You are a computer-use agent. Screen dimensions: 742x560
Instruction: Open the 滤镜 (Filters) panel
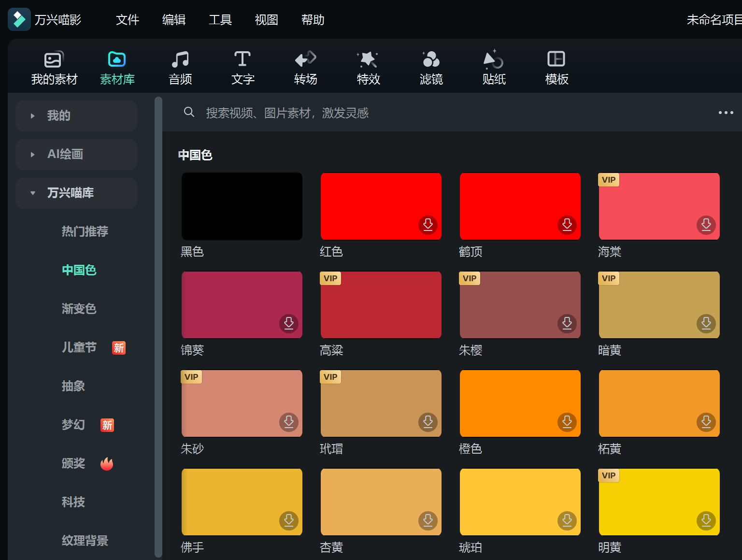[430, 67]
